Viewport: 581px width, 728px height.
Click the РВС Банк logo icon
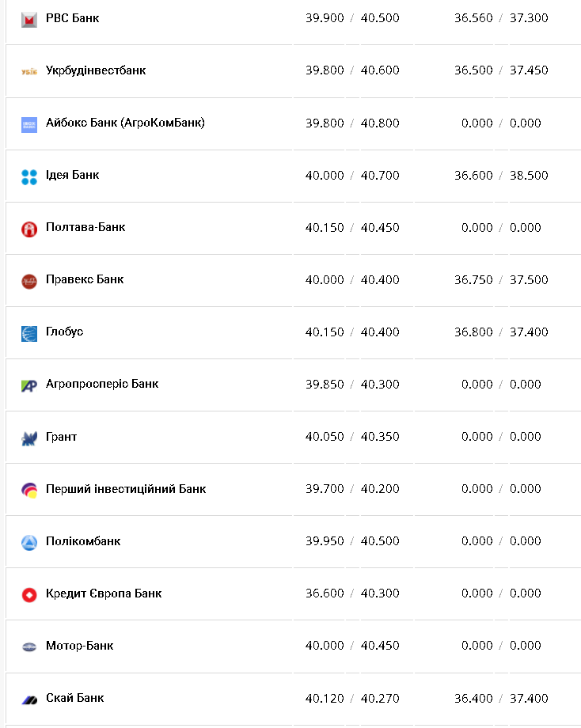pyautogui.click(x=29, y=19)
